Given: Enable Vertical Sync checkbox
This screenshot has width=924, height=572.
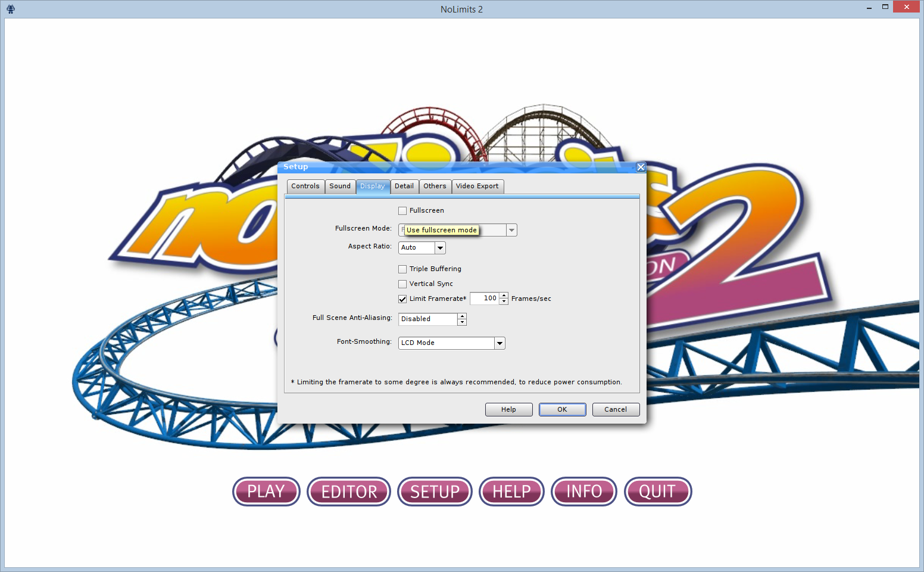Looking at the screenshot, I should [402, 284].
